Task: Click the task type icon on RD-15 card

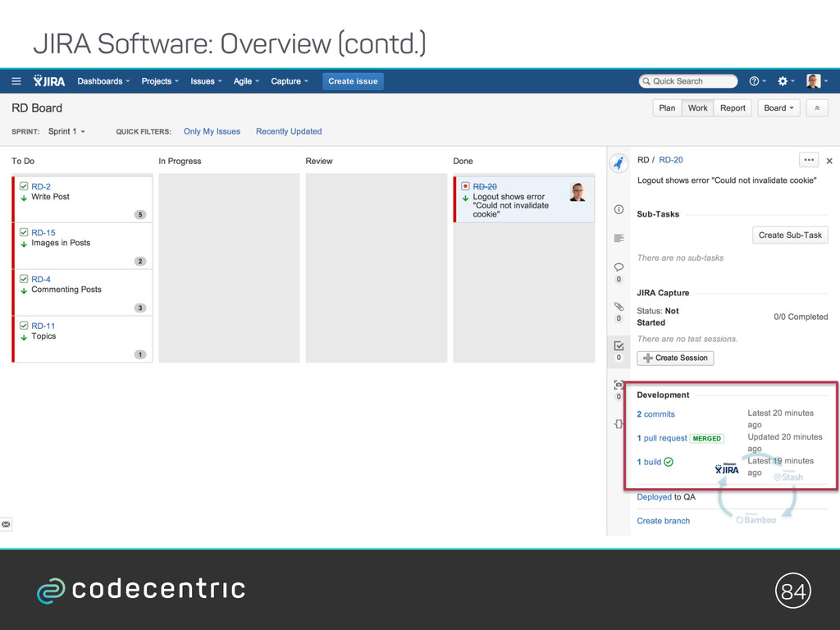Action: pyautogui.click(x=24, y=232)
